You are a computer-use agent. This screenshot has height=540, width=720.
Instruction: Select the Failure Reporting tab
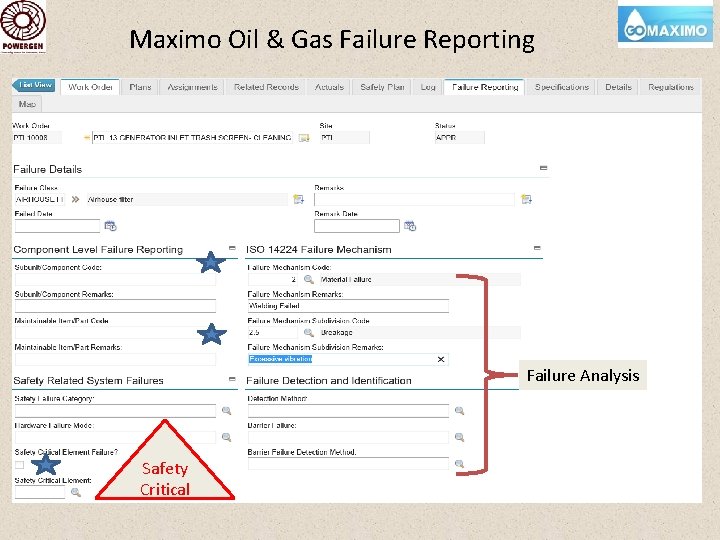pyautogui.click(x=485, y=87)
